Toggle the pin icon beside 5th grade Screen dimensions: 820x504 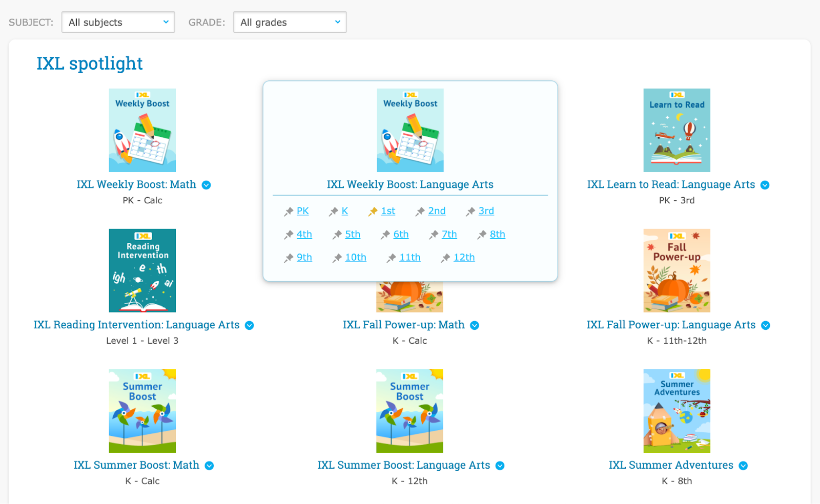tap(337, 235)
